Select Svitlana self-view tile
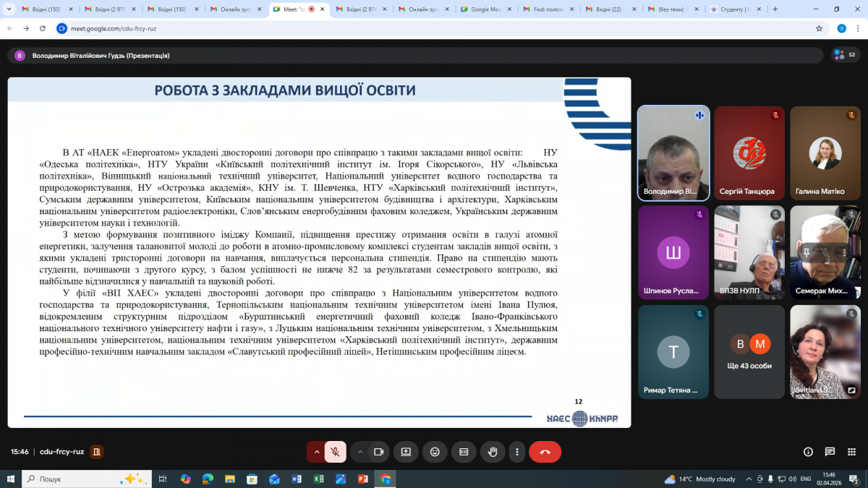 click(x=825, y=352)
